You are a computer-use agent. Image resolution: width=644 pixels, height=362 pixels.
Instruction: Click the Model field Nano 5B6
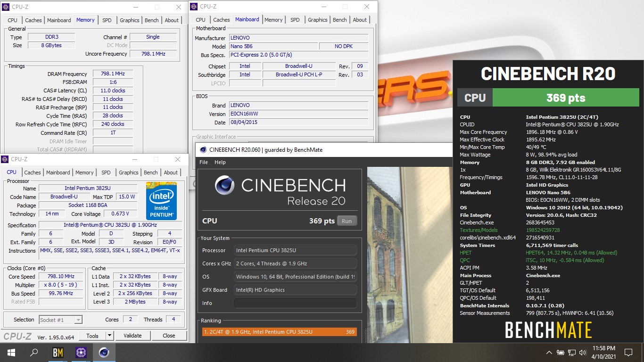pyautogui.click(x=273, y=46)
